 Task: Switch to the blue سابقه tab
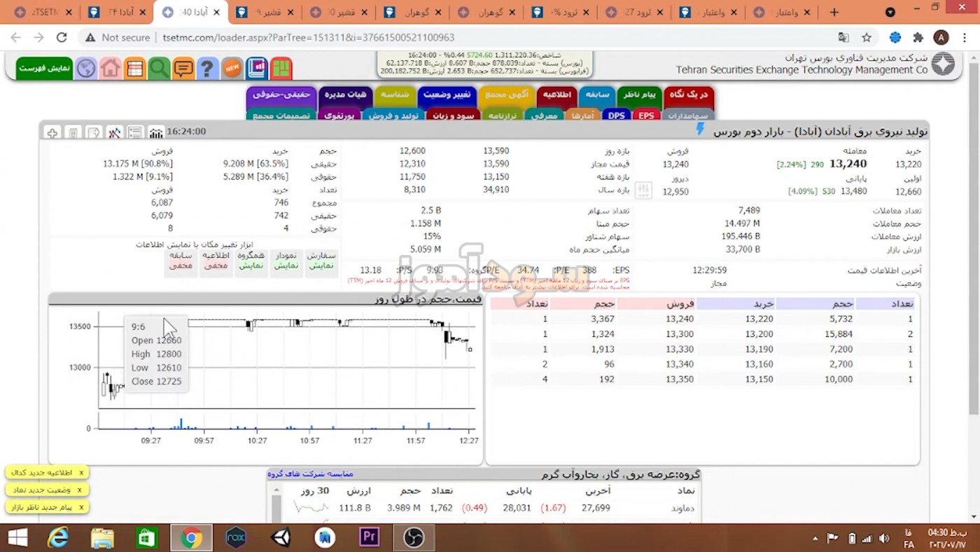597,95
